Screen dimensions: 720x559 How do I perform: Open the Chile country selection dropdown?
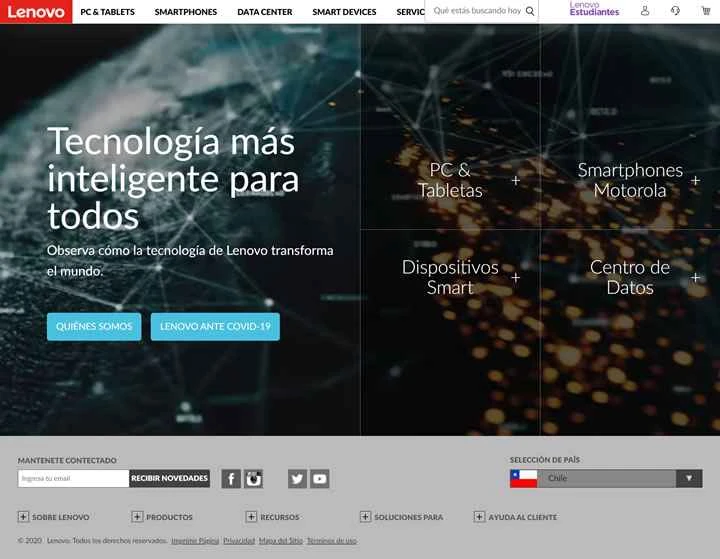point(606,479)
